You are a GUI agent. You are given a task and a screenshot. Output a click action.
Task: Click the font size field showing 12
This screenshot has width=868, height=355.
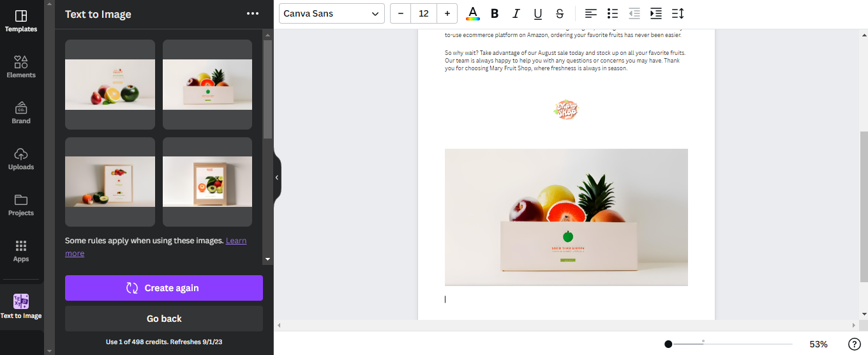click(424, 13)
